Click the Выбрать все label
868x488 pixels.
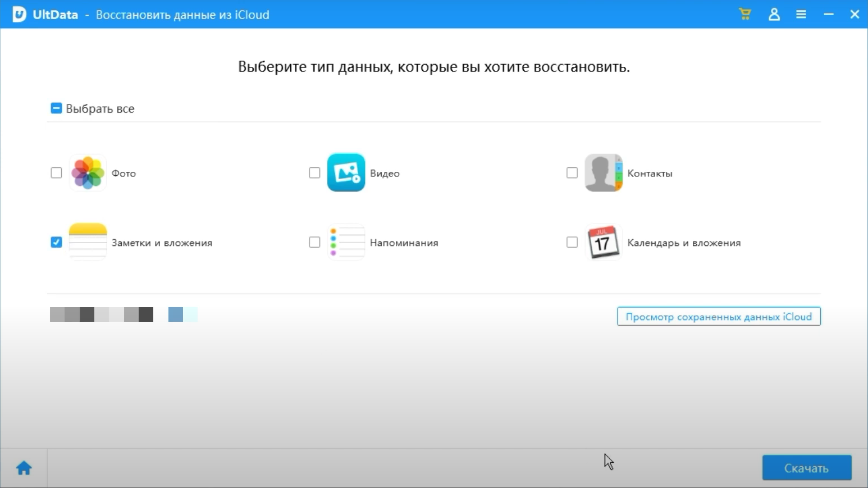(100, 108)
